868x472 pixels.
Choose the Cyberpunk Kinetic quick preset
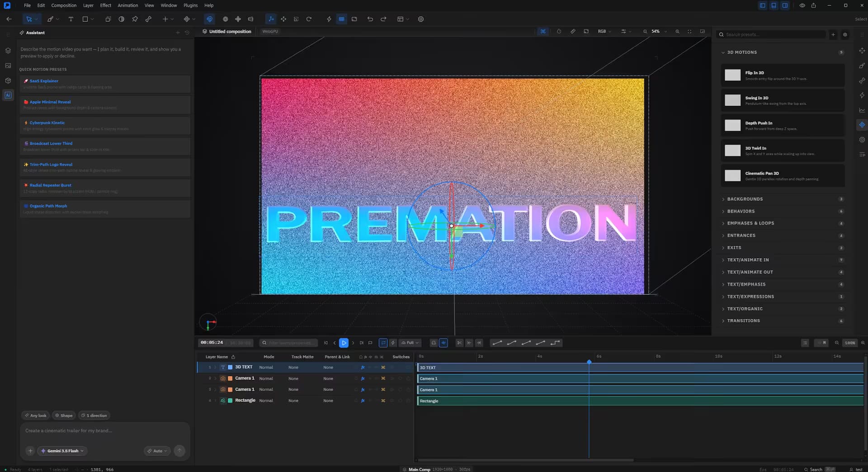click(105, 126)
